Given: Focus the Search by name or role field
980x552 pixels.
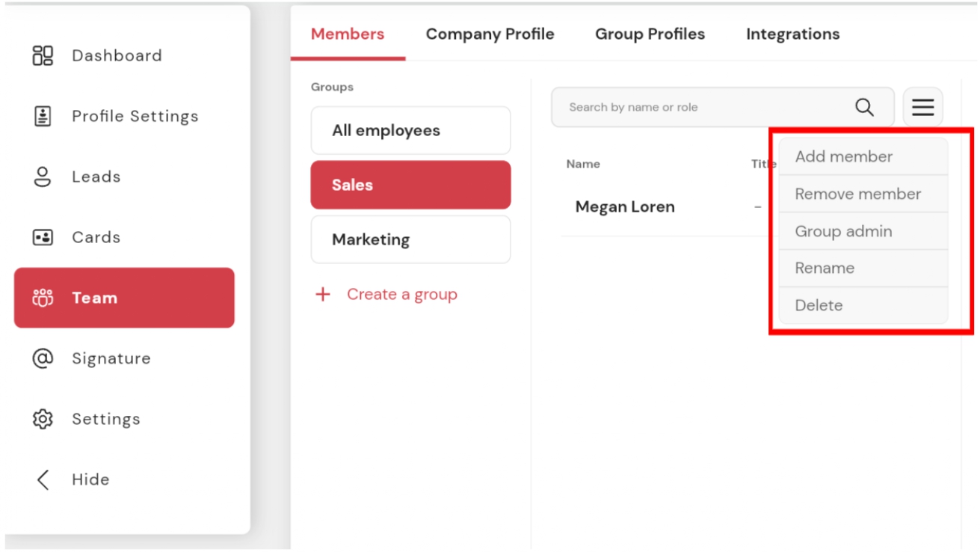Looking at the screenshot, I should coord(722,107).
